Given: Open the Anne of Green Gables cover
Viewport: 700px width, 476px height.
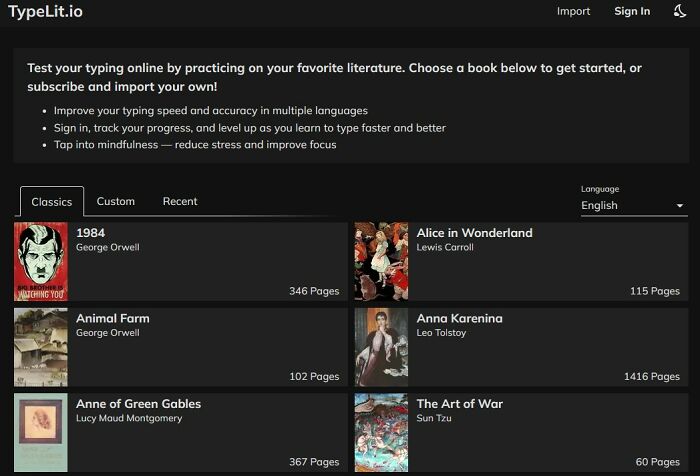Looking at the screenshot, I should coord(41,432).
